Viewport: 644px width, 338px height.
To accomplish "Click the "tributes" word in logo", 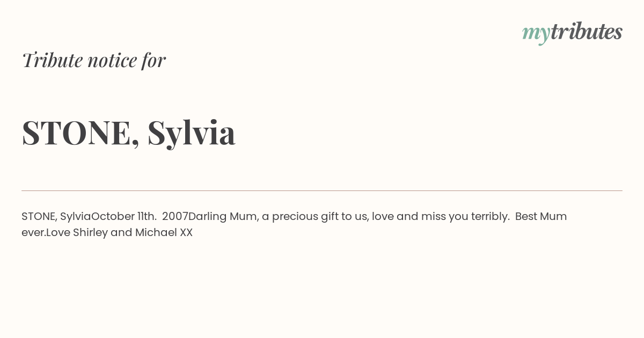I will pos(587,31).
